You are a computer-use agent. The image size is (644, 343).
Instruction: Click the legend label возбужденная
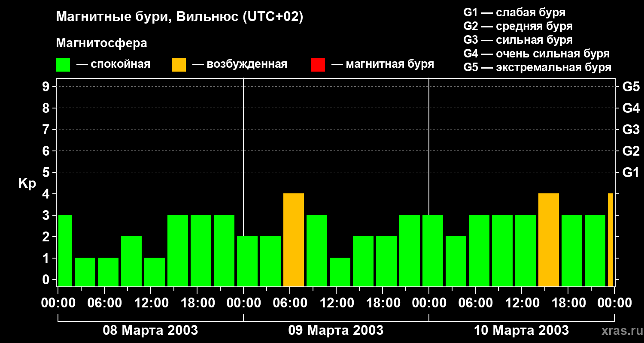tap(247, 65)
